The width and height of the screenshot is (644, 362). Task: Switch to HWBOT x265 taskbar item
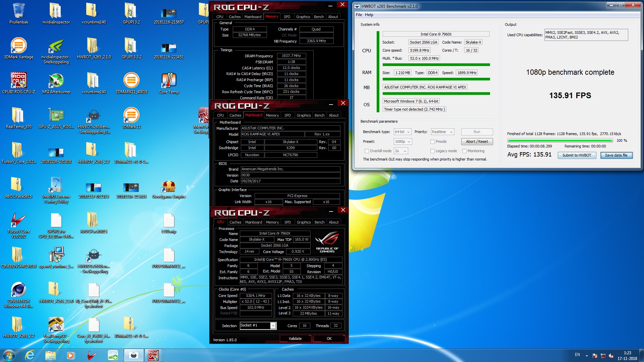tap(133, 355)
